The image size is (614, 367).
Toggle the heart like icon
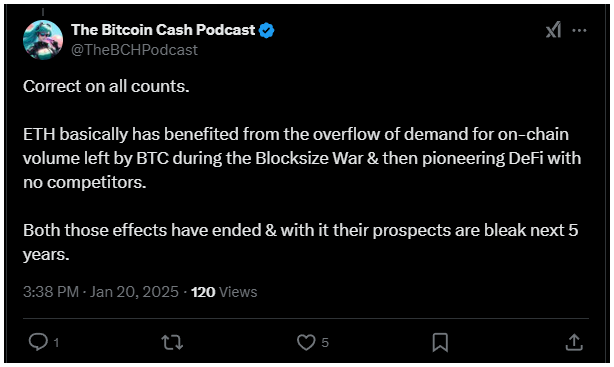click(306, 342)
